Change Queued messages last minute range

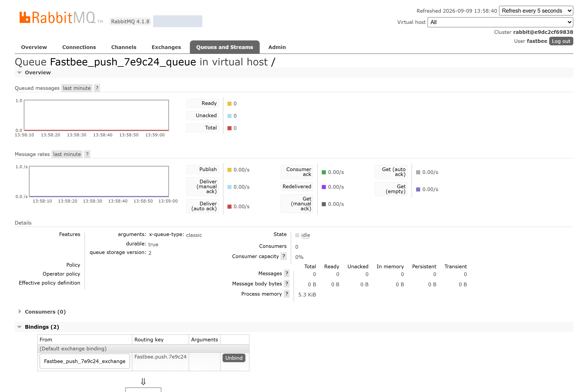[x=77, y=88]
